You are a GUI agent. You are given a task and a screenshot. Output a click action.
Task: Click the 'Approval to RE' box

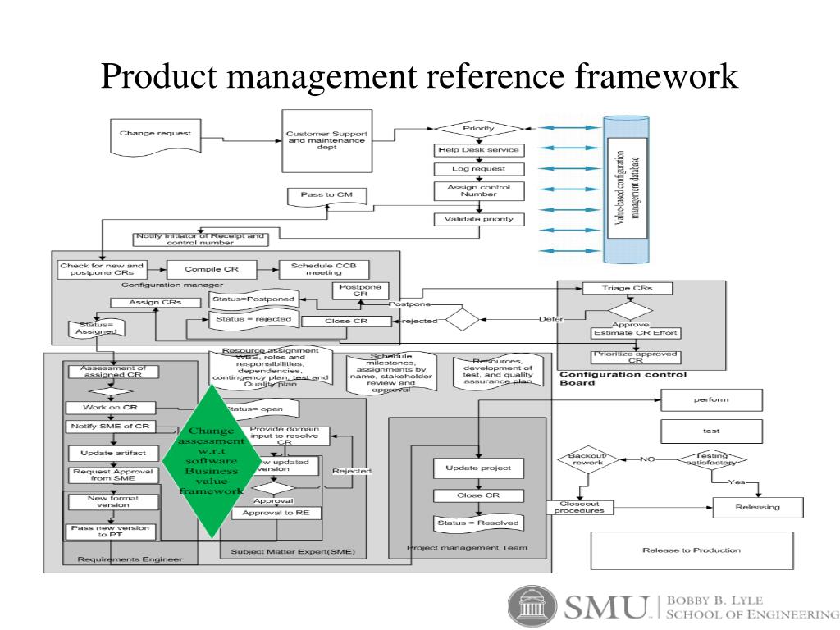click(276, 514)
